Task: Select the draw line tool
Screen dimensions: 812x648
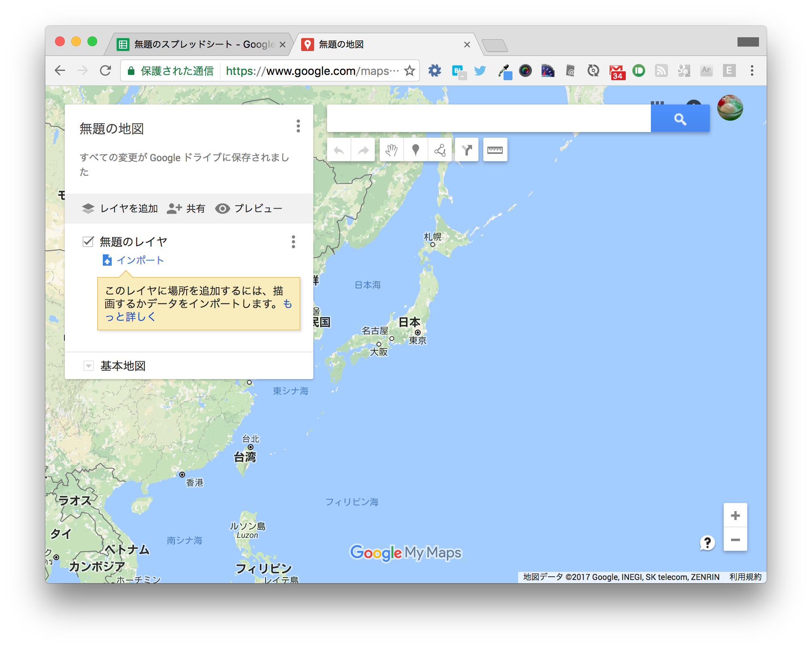Action: pos(440,150)
